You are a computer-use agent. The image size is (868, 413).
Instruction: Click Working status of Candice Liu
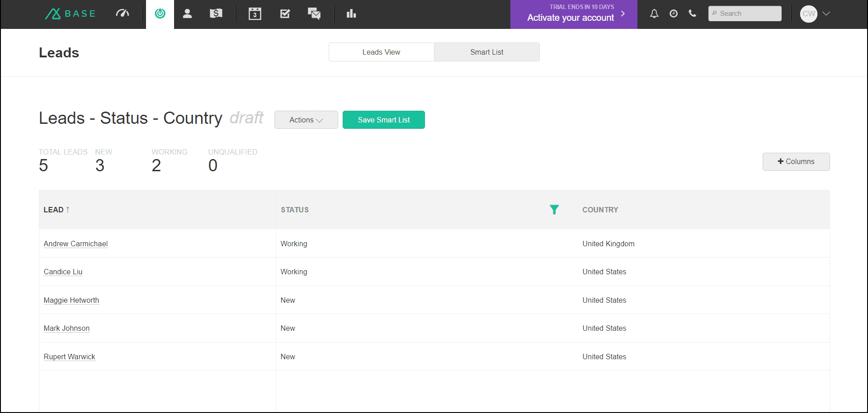294,272
